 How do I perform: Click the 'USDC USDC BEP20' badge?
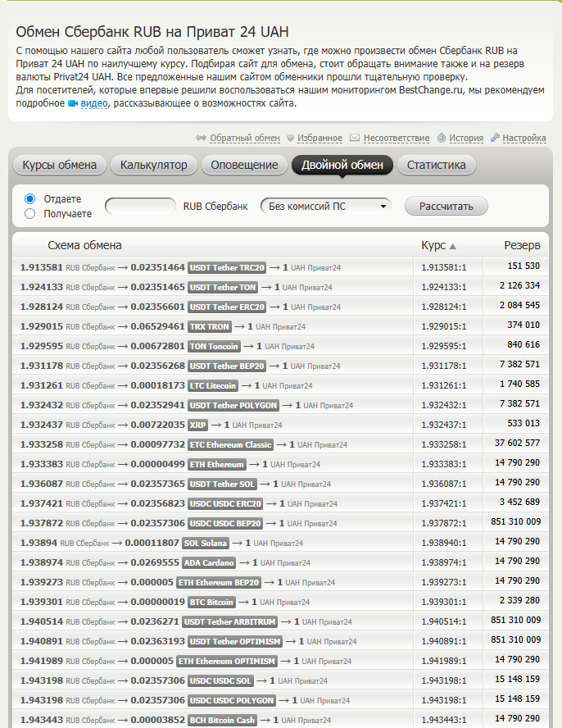225,523
